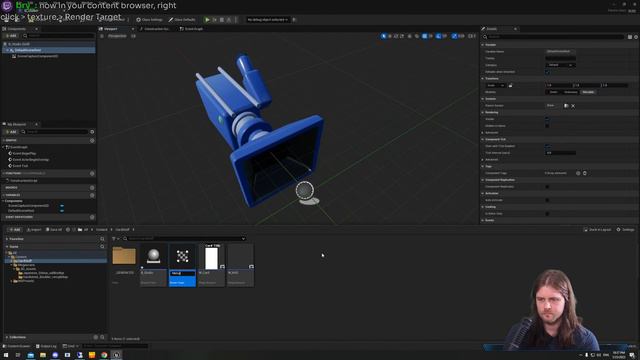Set Mobility to Stationary

(570, 92)
